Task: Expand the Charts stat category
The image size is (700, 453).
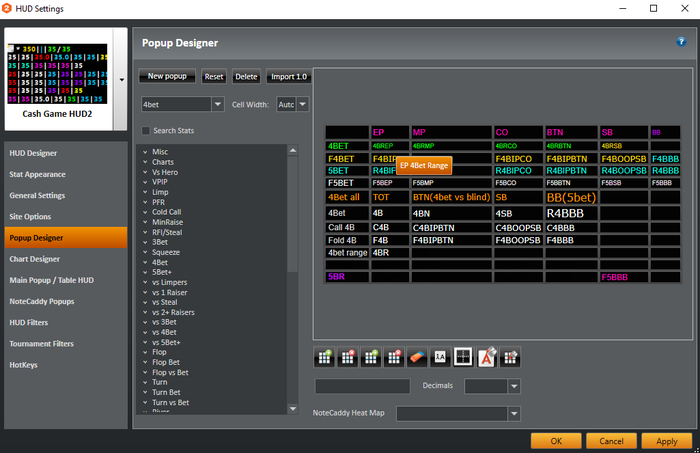Action: coord(146,162)
